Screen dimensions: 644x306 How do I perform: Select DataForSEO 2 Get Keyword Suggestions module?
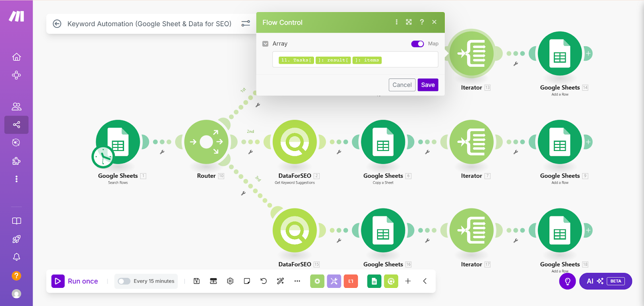[x=295, y=142]
